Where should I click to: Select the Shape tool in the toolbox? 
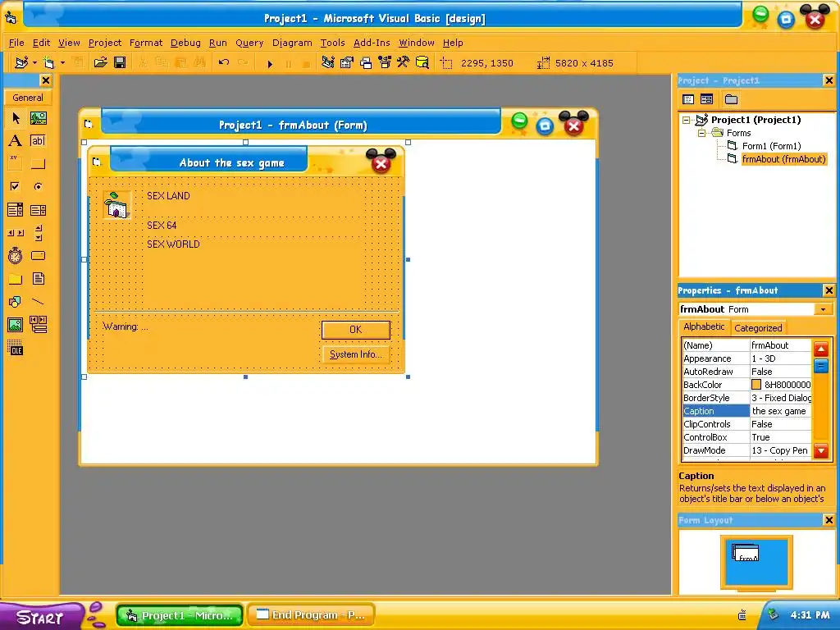pyautogui.click(x=16, y=302)
